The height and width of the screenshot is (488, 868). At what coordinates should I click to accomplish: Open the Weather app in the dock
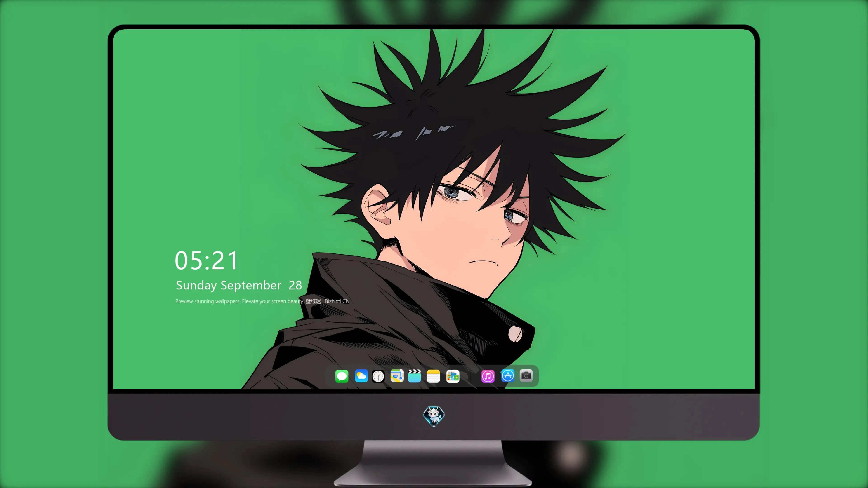click(361, 376)
